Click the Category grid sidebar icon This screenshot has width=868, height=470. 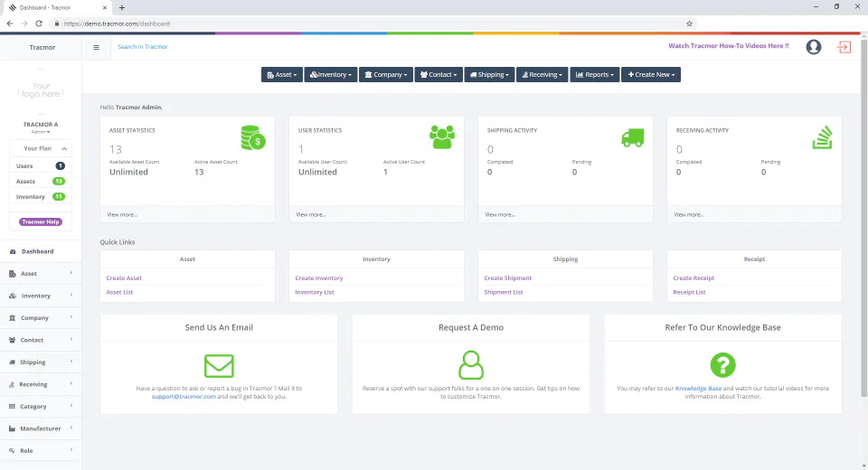click(12, 407)
